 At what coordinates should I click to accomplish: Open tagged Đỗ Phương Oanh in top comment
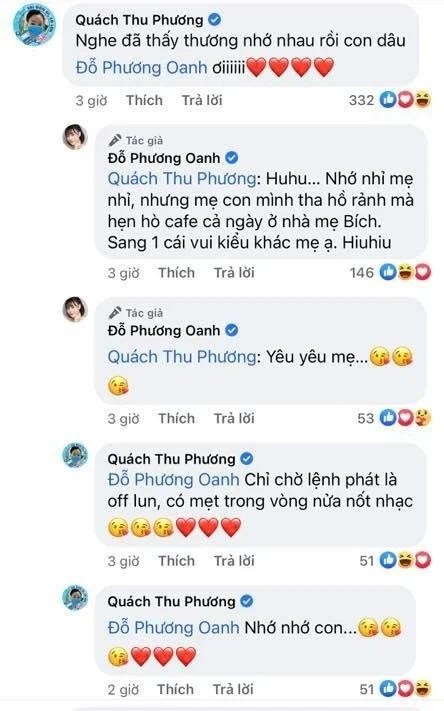tap(141, 68)
